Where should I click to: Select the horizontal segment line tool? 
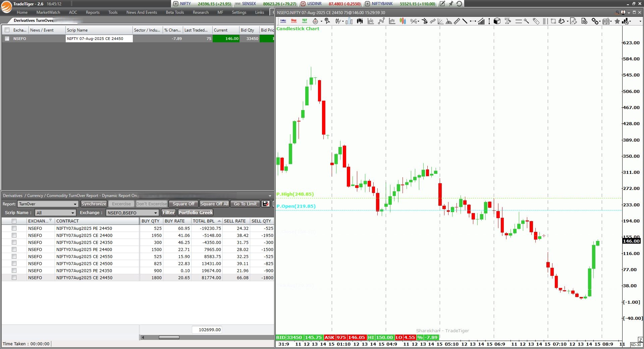[473, 21]
